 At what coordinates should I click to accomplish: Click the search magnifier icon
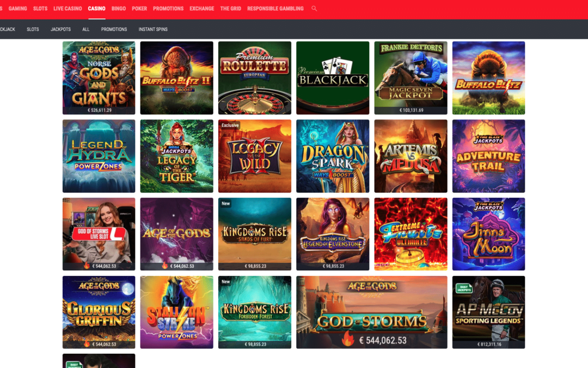(314, 8)
